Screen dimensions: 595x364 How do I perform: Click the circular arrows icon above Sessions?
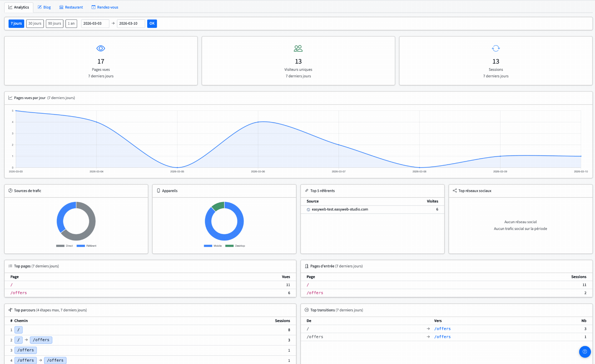496,48
